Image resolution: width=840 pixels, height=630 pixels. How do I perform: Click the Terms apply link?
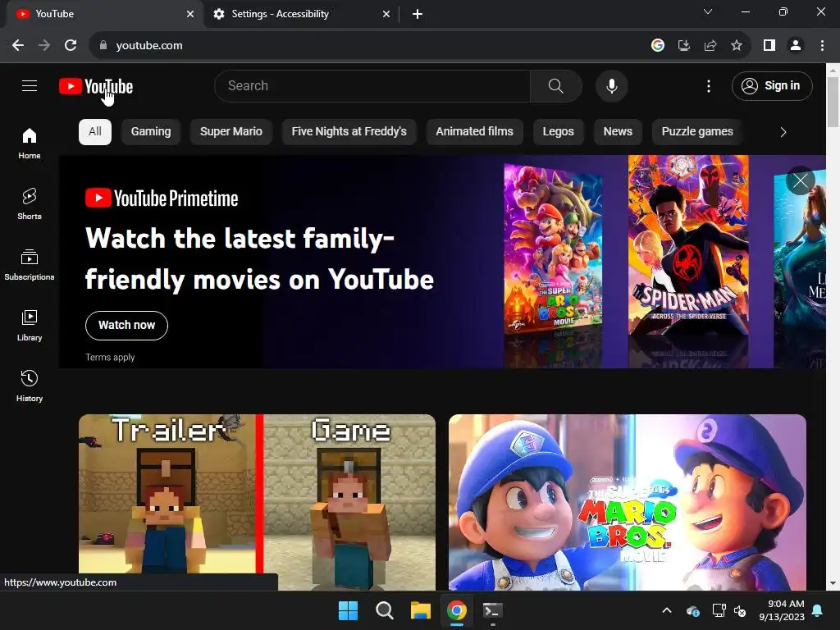pyautogui.click(x=110, y=358)
